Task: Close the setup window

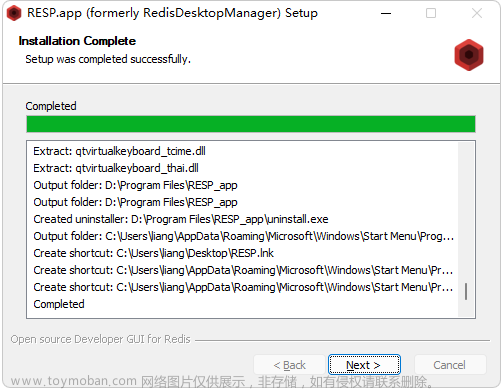Action: point(477,13)
